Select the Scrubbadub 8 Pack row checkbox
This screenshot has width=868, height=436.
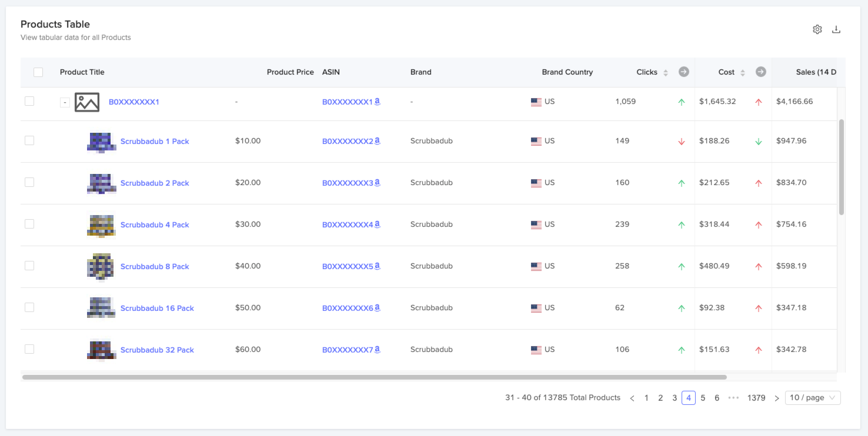29,266
